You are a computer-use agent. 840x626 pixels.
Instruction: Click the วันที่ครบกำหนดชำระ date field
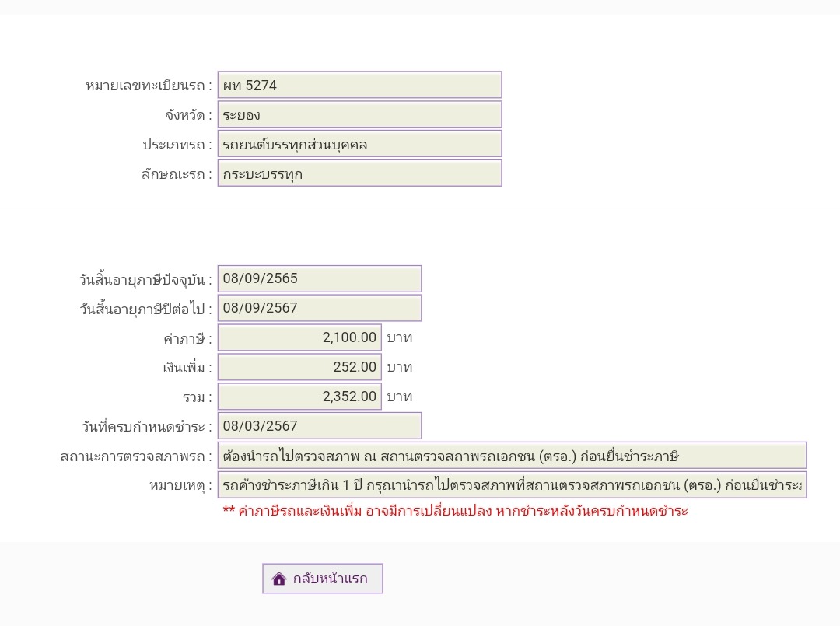pos(319,426)
